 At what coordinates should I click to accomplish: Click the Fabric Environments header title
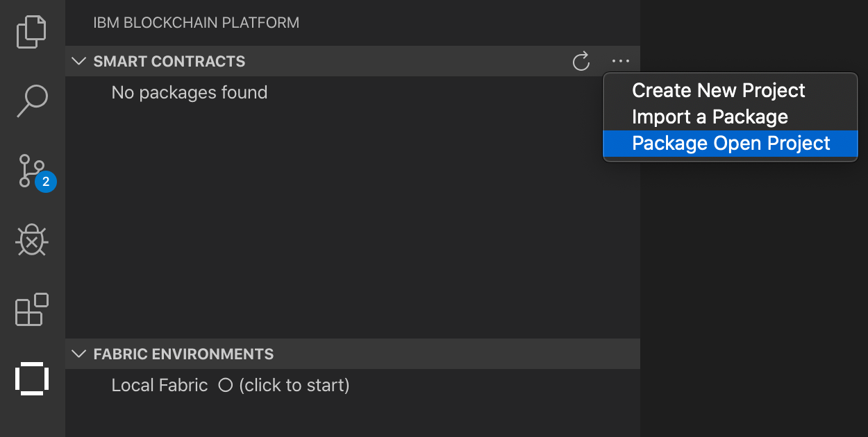pos(183,354)
